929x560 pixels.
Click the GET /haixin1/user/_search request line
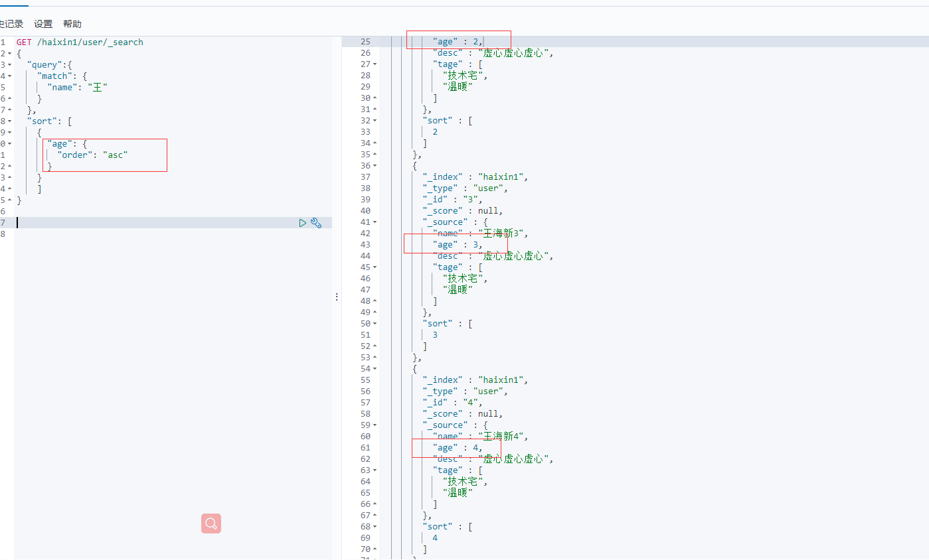[x=80, y=42]
